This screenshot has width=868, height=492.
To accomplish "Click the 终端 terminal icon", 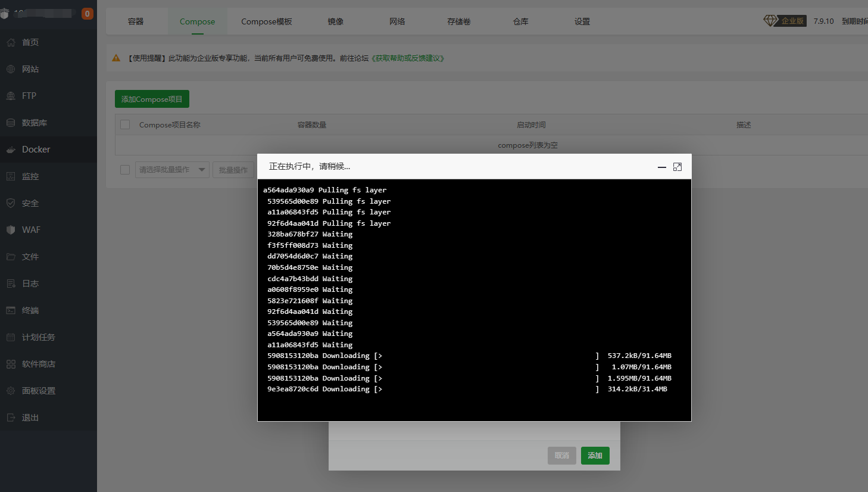I will coord(11,310).
